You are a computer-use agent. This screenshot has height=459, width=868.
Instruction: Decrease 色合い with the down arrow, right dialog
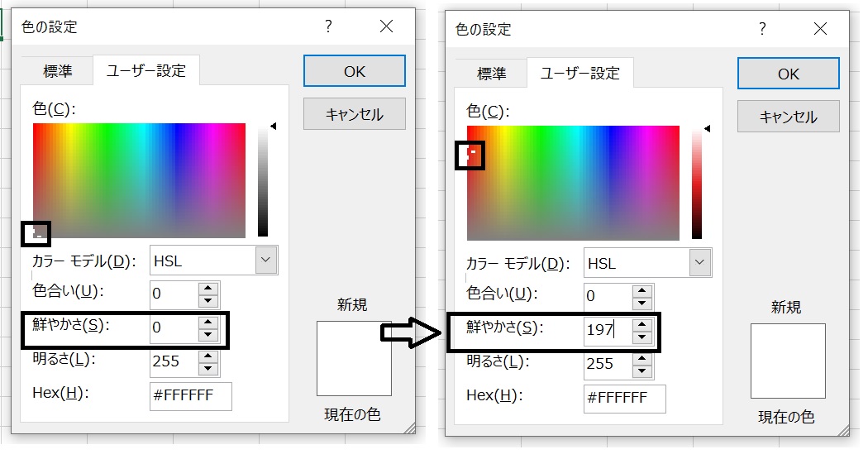coord(642,303)
